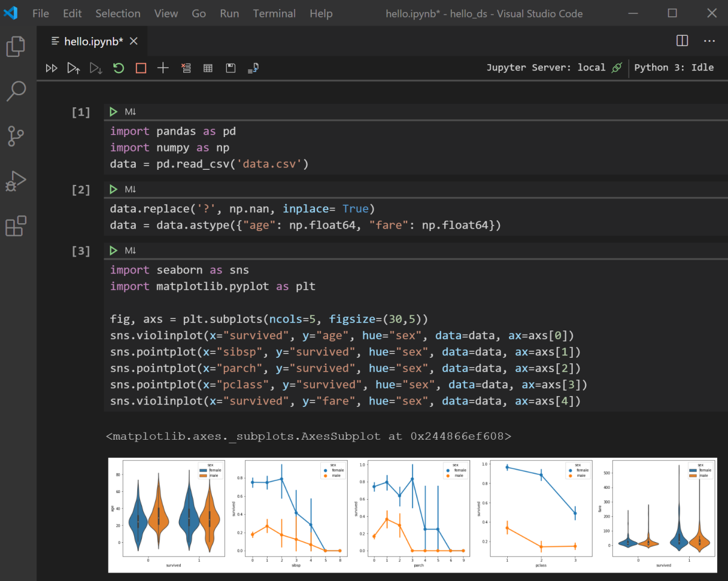
Task: Open the Python 3 kernel selector
Action: tap(673, 68)
